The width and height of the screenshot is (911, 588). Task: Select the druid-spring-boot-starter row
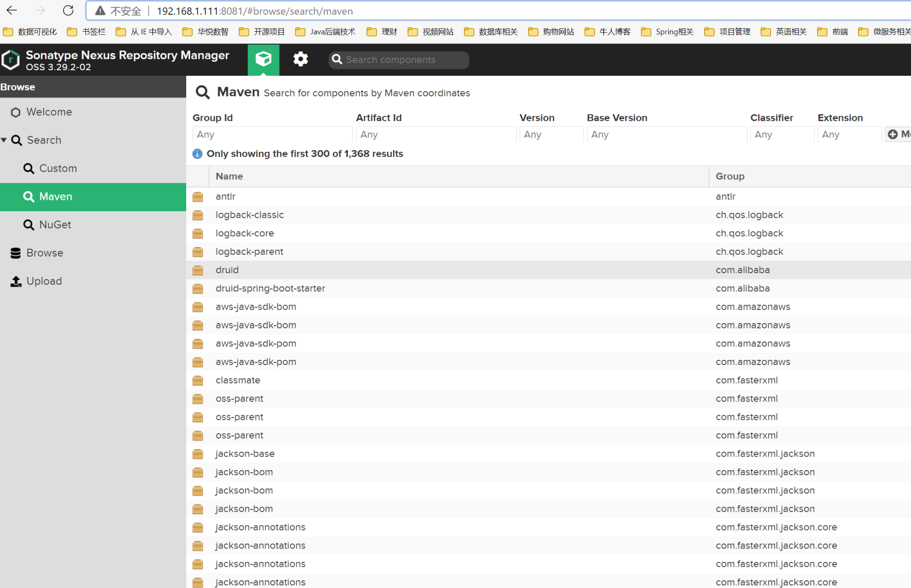click(549, 289)
